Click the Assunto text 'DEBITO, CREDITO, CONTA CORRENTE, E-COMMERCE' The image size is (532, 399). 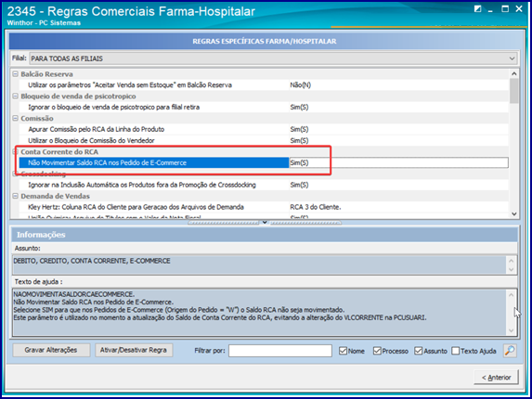click(92, 261)
